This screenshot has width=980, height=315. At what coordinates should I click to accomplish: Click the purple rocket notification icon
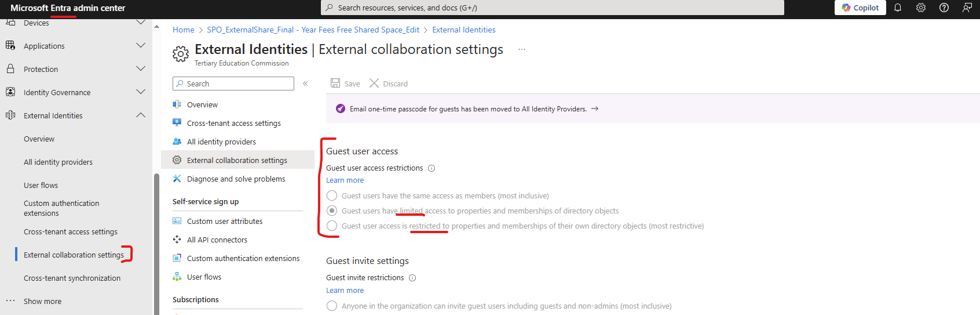(x=341, y=108)
